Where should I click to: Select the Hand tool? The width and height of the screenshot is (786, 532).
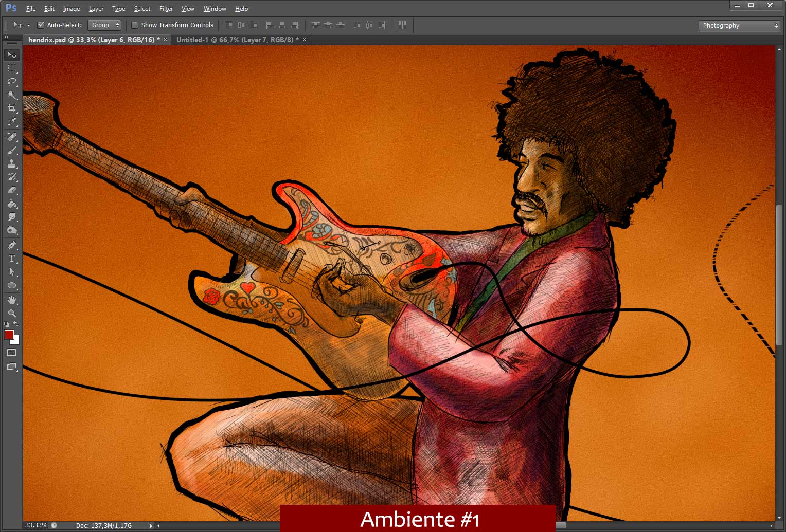coord(12,300)
